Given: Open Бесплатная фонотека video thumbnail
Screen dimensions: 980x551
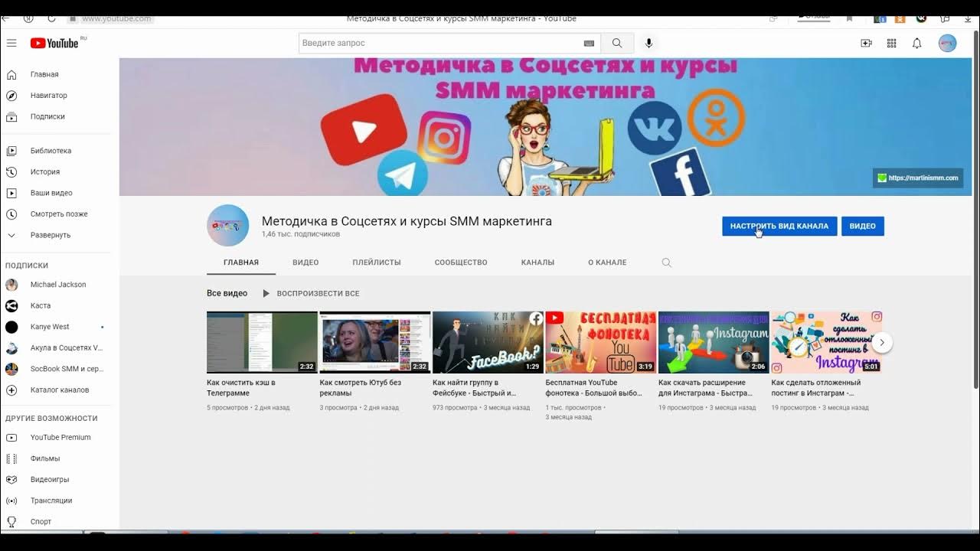Looking at the screenshot, I should point(601,342).
